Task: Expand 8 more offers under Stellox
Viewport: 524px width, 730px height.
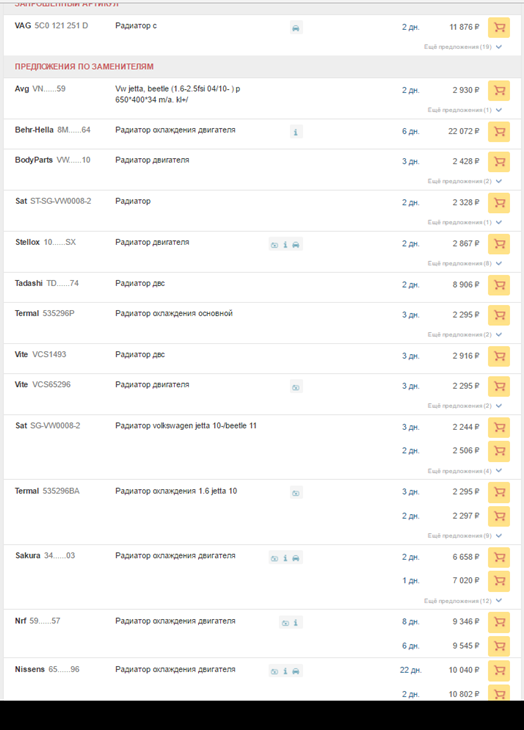Action: [464, 264]
